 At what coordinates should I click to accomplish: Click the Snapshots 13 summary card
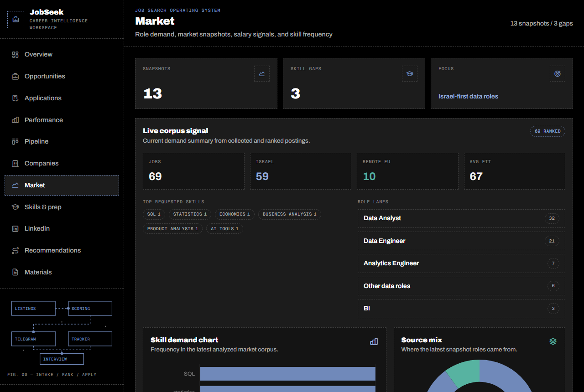206,83
